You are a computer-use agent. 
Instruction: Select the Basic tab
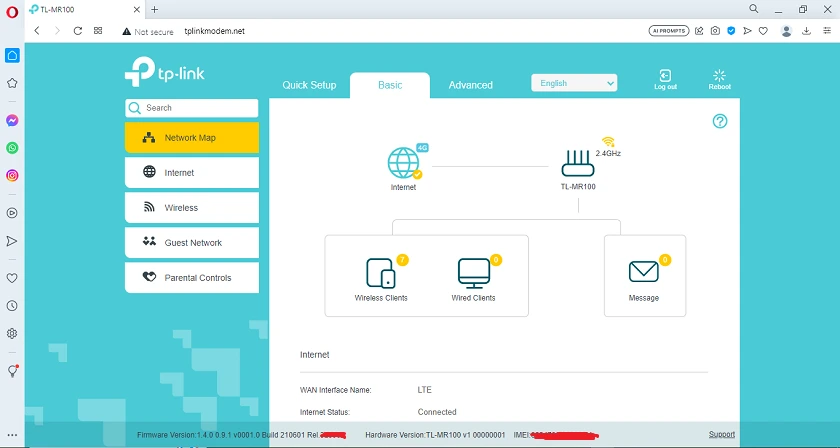tap(390, 85)
